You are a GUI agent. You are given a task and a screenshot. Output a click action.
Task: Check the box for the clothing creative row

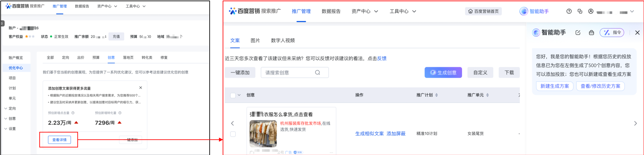coord(233,134)
